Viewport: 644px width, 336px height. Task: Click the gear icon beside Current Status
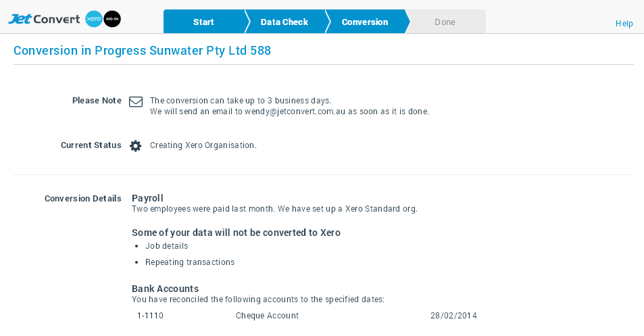(136, 145)
